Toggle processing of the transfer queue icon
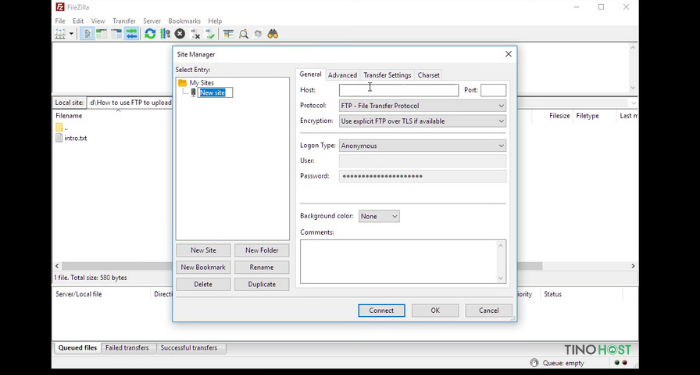The image size is (700, 375). click(165, 34)
